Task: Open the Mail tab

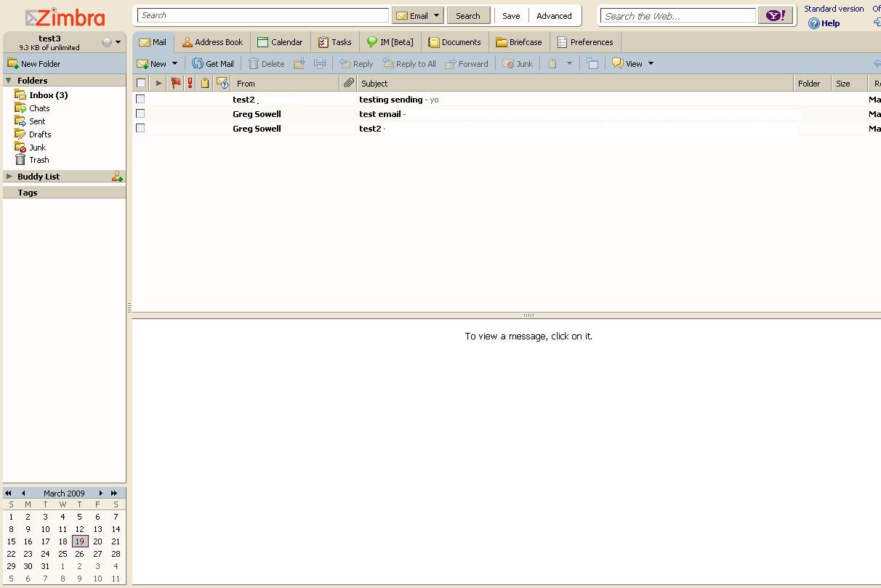Action: (x=153, y=42)
